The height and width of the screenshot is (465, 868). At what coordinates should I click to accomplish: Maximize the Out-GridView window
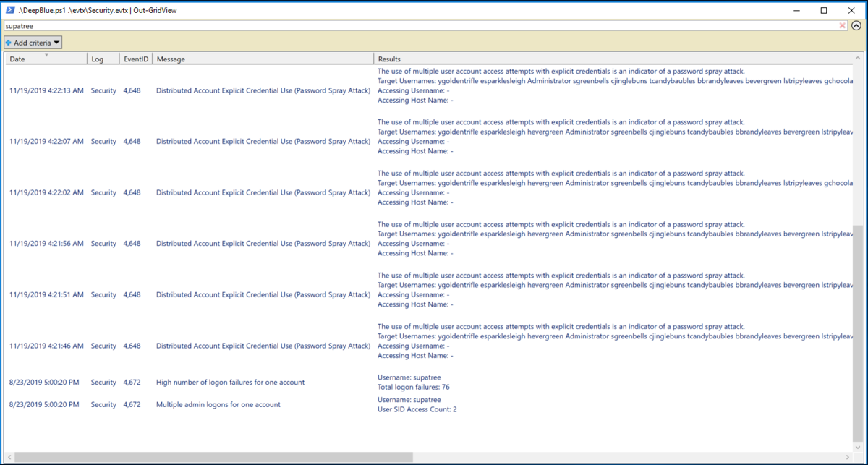pos(824,10)
